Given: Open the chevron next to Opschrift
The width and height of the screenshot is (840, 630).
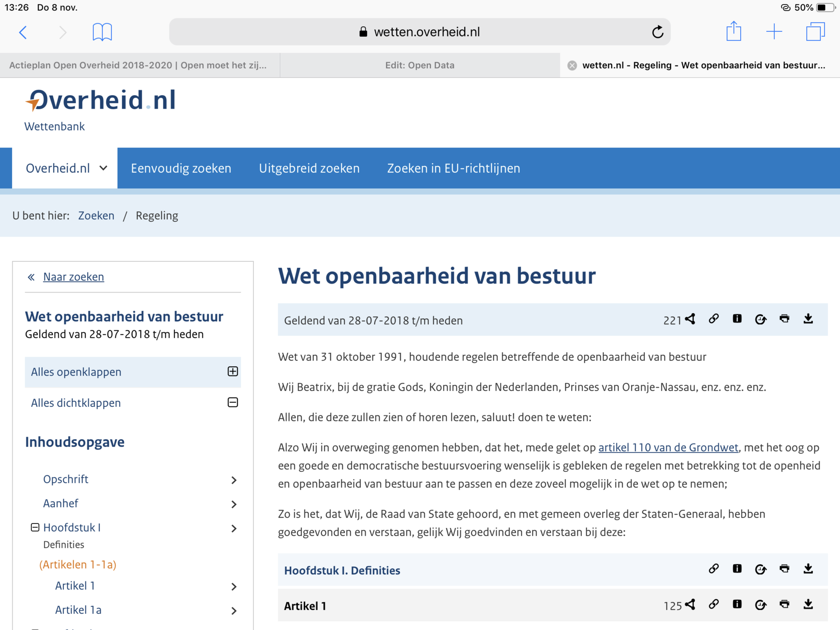Looking at the screenshot, I should click(234, 480).
